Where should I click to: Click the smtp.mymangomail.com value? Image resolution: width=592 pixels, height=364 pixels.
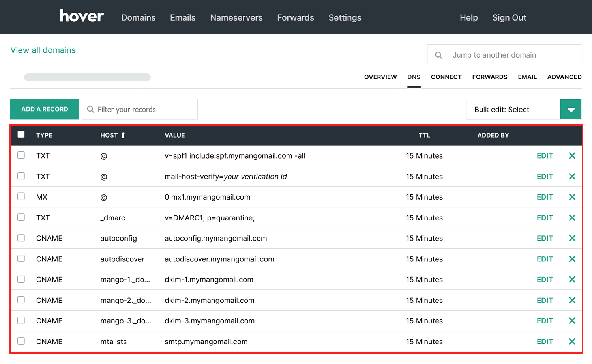(x=206, y=342)
